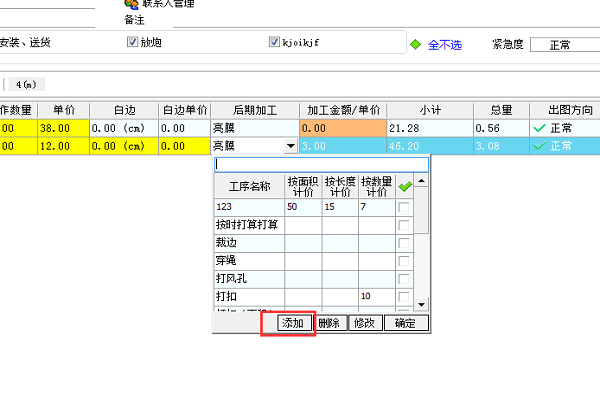Click the 3.08 total cell
The image size is (600, 400).
pyautogui.click(x=501, y=146)
